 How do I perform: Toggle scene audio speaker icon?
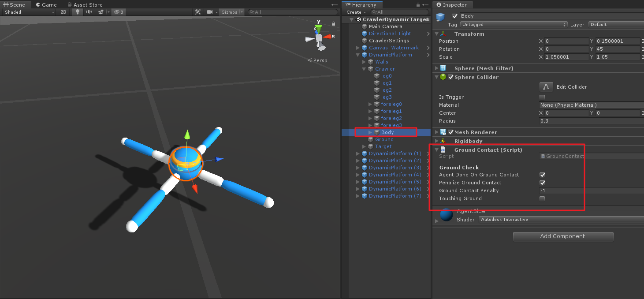tap(89, 12)
